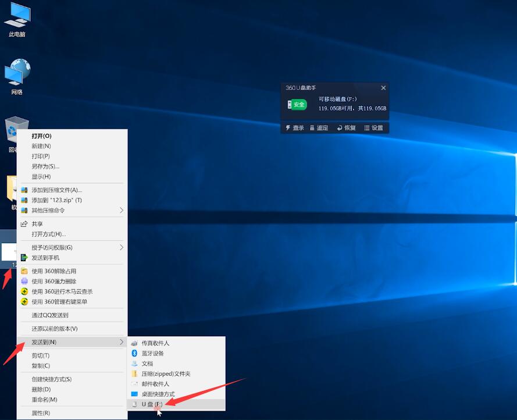Choose 显示(H) in the context menu
Screen dimensions: 517x420
click(x=72, y=176)
